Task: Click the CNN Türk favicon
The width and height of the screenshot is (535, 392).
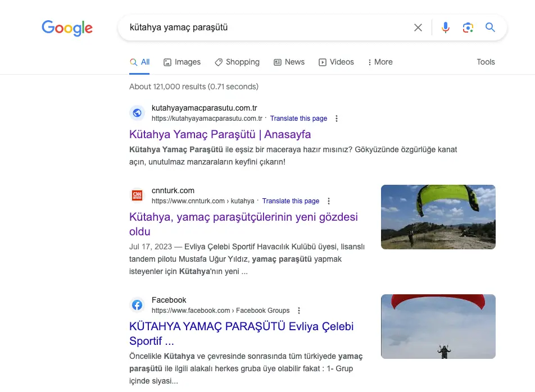Action: point(137,195)
